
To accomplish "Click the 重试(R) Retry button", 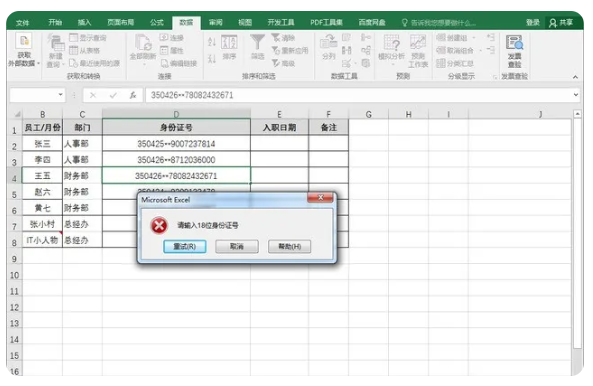I will [185, 246].
